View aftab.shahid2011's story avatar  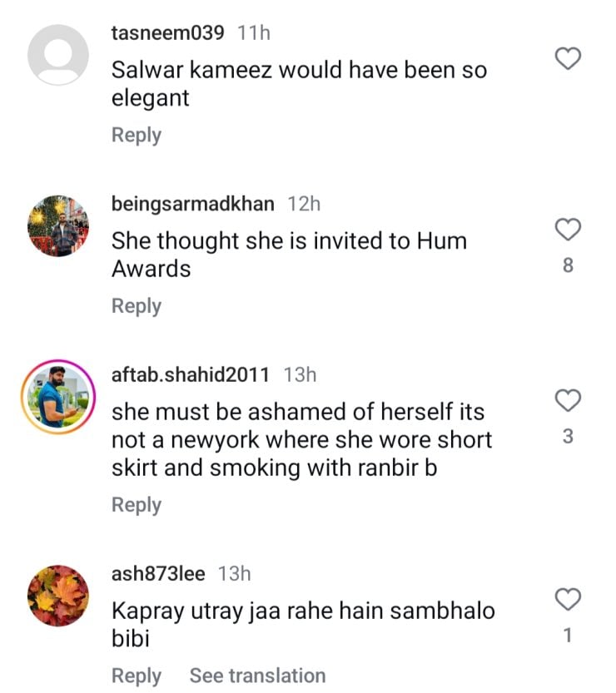coord(57,394)
